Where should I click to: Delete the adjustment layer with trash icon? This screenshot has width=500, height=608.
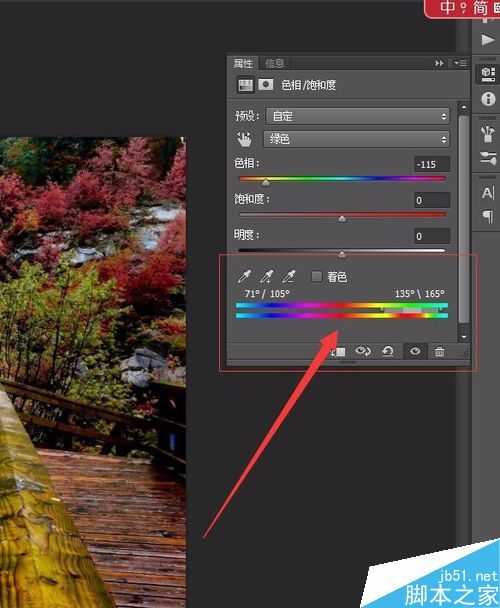click(439, 352)
